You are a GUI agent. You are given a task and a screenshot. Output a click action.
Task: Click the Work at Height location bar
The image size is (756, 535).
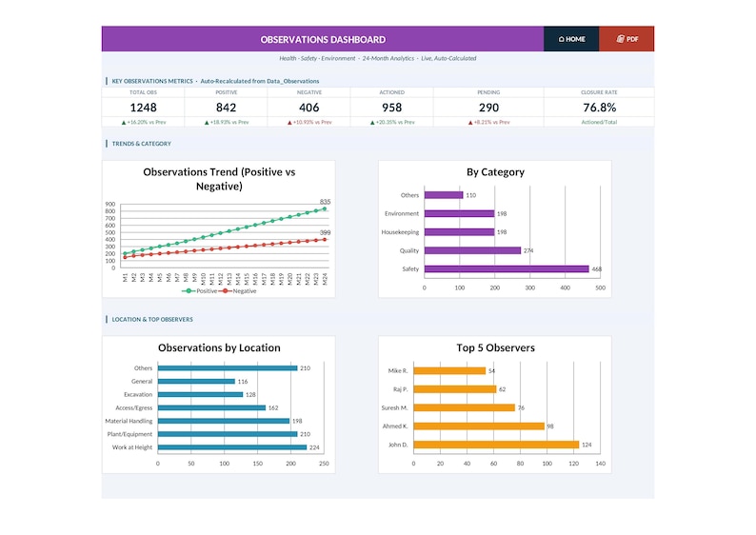click(x=232, y=447)
